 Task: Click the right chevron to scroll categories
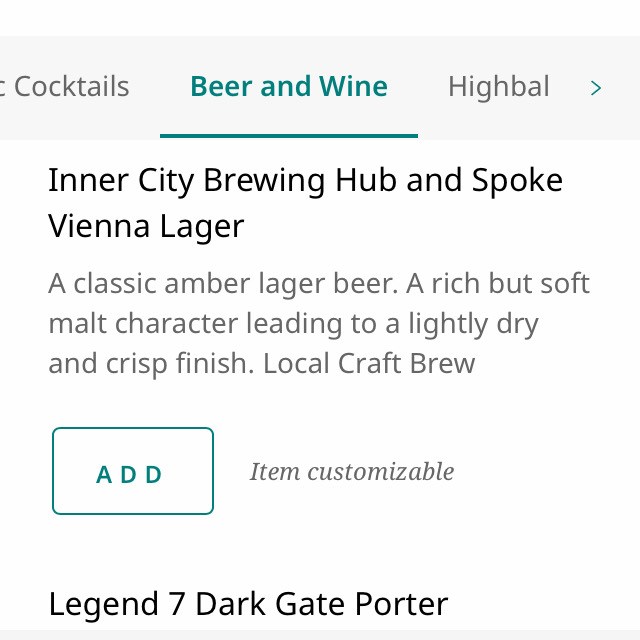pos(596,88)
